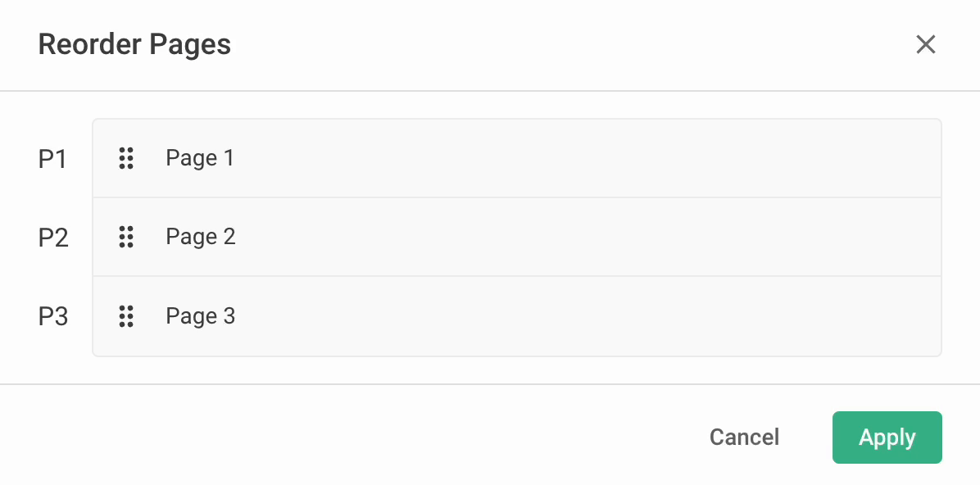
Task: Select the six-dot grip next to Page 1
Action: (126, 159)
